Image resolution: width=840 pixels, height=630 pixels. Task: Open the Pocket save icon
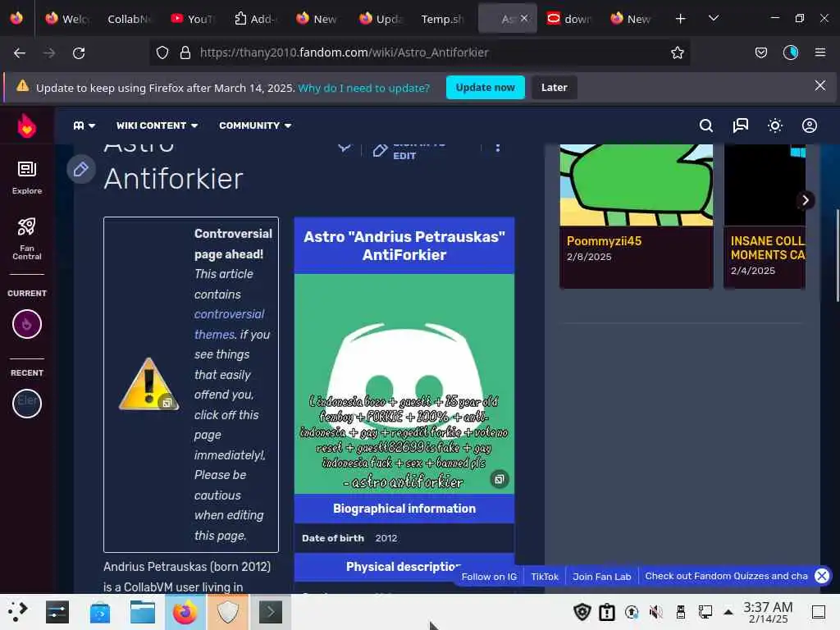(760, 52)
